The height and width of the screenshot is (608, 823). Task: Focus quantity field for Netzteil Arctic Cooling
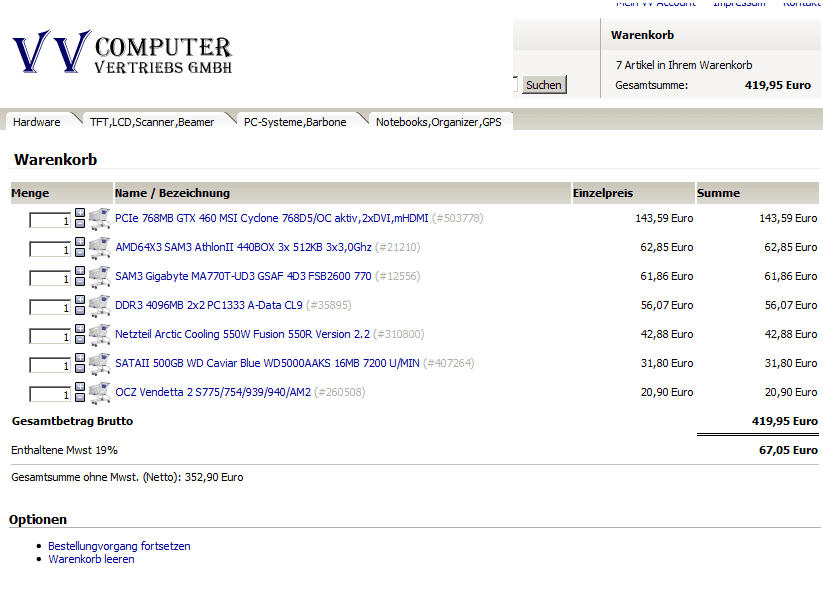[x=50, y=336]
